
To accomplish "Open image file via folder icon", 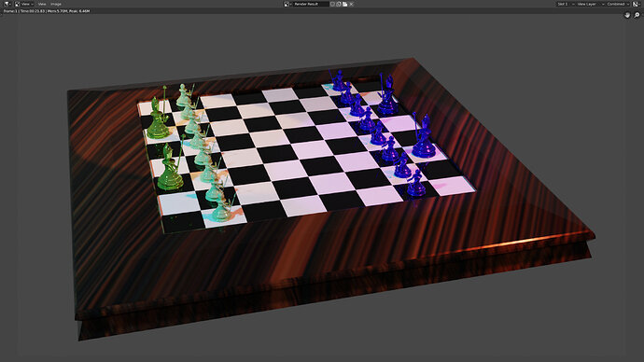I will coord(345,4).
